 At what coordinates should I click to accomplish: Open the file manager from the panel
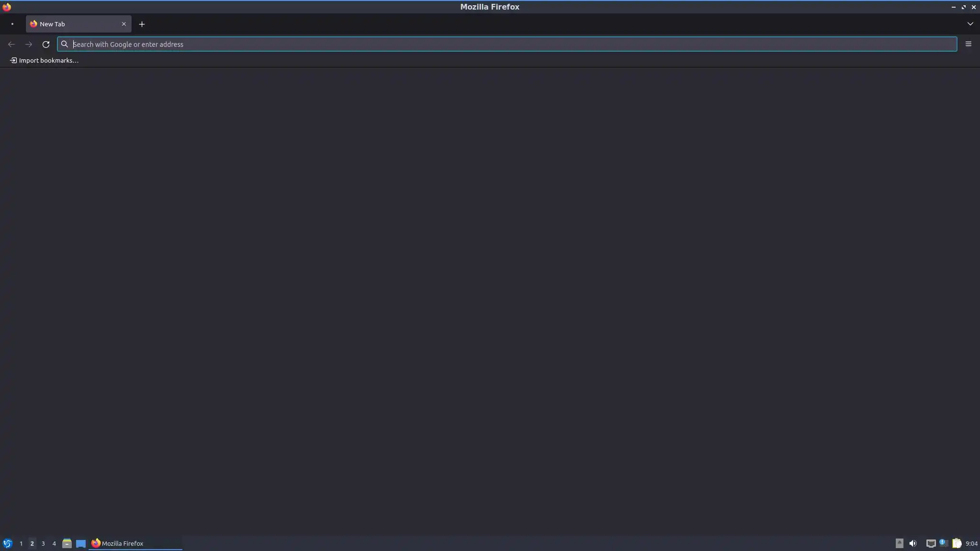pyautogui.click(x=67, y=543)
